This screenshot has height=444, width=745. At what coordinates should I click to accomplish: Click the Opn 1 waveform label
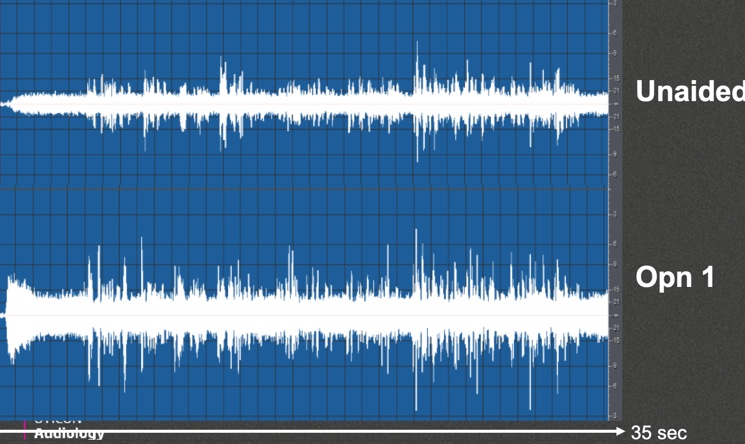675,277
